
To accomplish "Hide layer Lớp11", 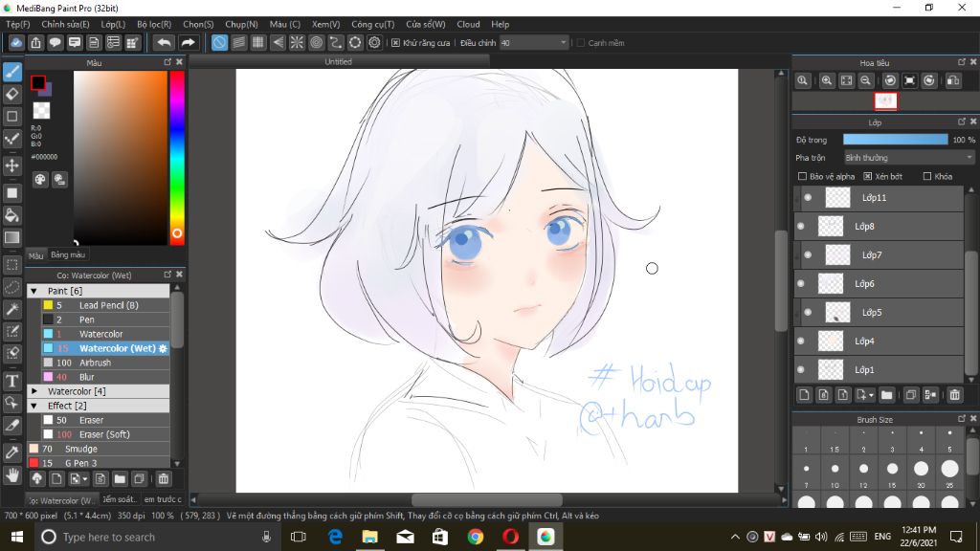I will click(x=808, y=197).
